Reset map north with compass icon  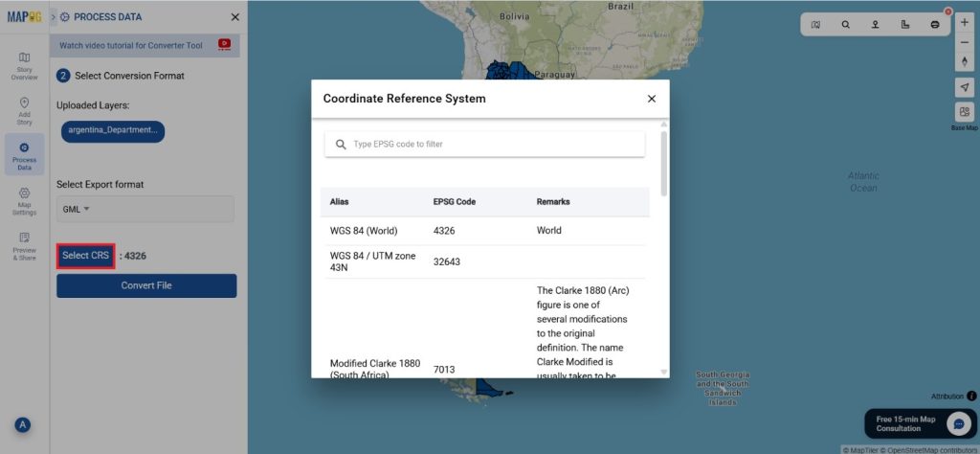coord(964,61)
